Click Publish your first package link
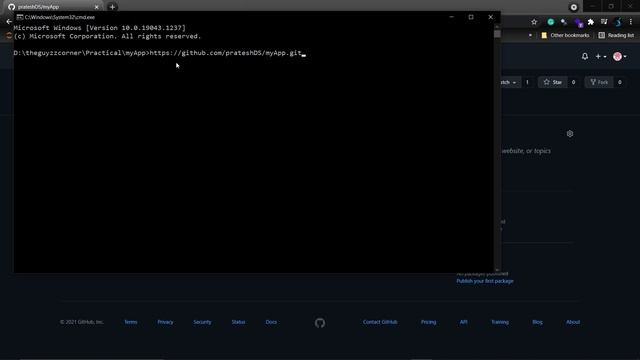Screen dimensions: 640x360 coord(485,281)
